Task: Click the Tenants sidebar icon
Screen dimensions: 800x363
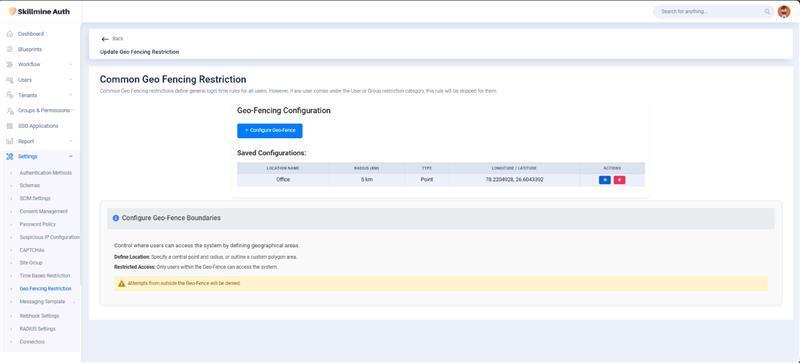Action: 10,95
